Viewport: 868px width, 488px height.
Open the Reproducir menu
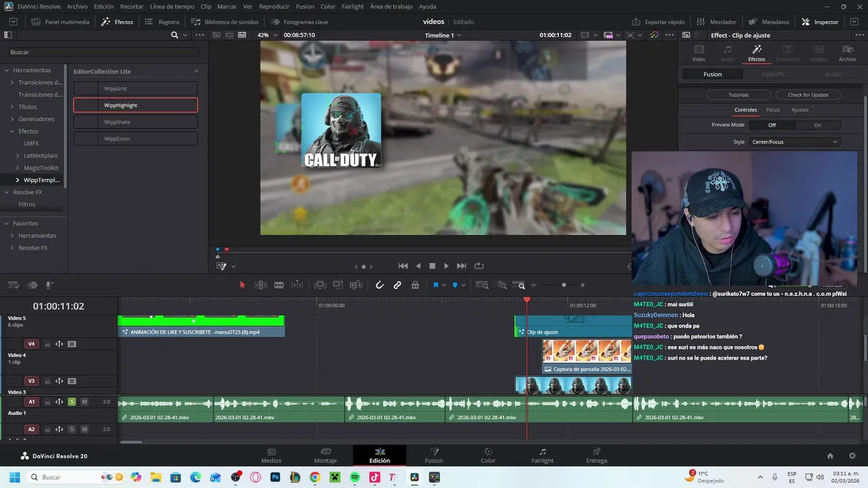(274, 6)
